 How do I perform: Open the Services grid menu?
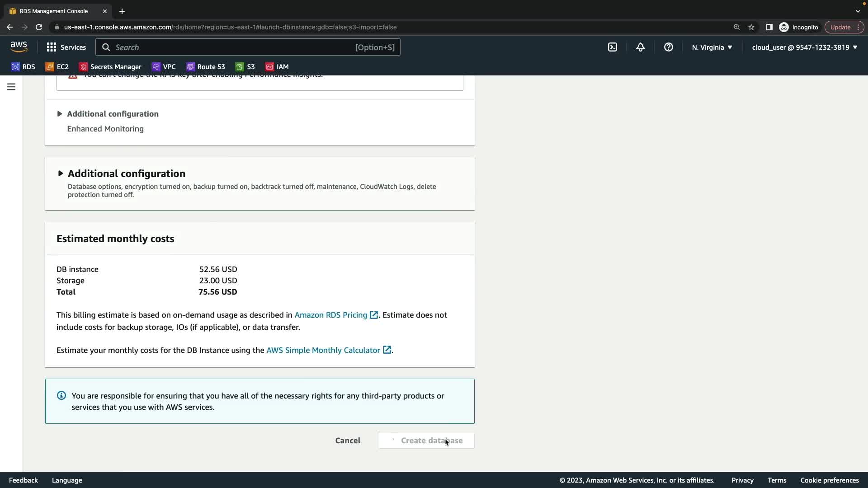[x=66, y=47]
